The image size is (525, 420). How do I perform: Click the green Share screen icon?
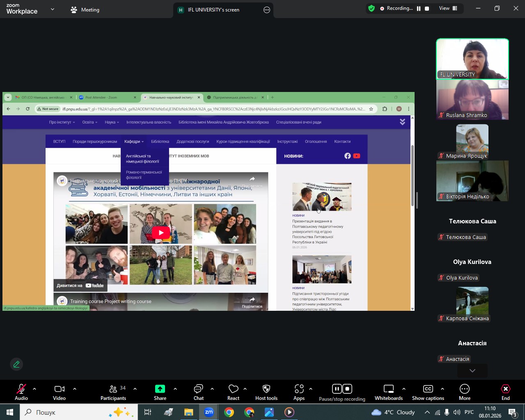(160, 389)
